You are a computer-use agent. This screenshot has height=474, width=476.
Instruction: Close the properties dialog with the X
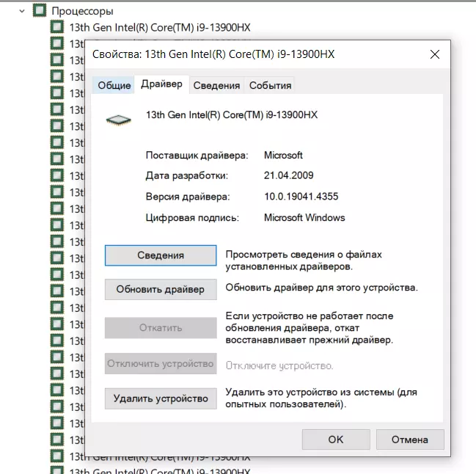point(435,55)
